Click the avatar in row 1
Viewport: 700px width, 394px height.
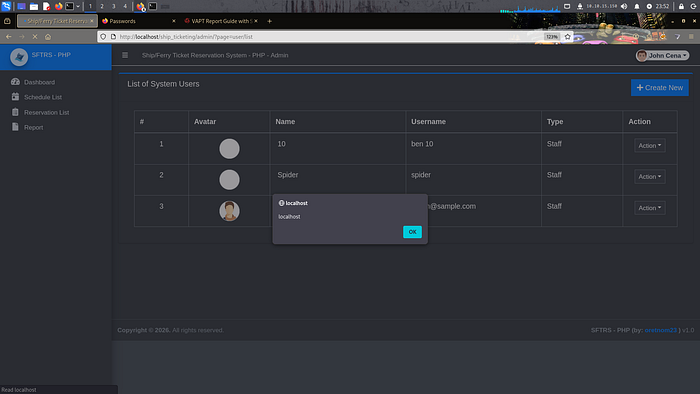click(x=229, y=149)
